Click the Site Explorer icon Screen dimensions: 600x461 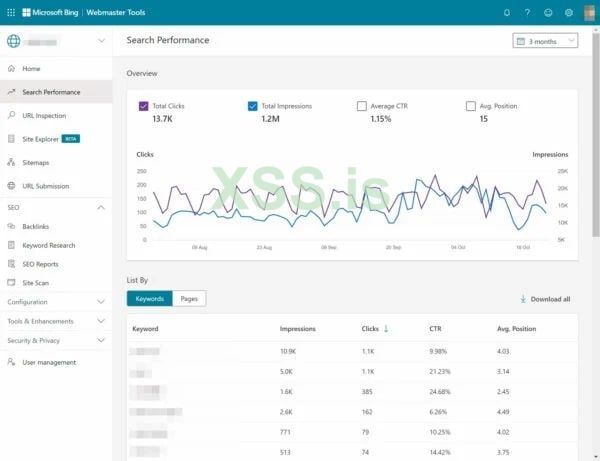point(11,139)
